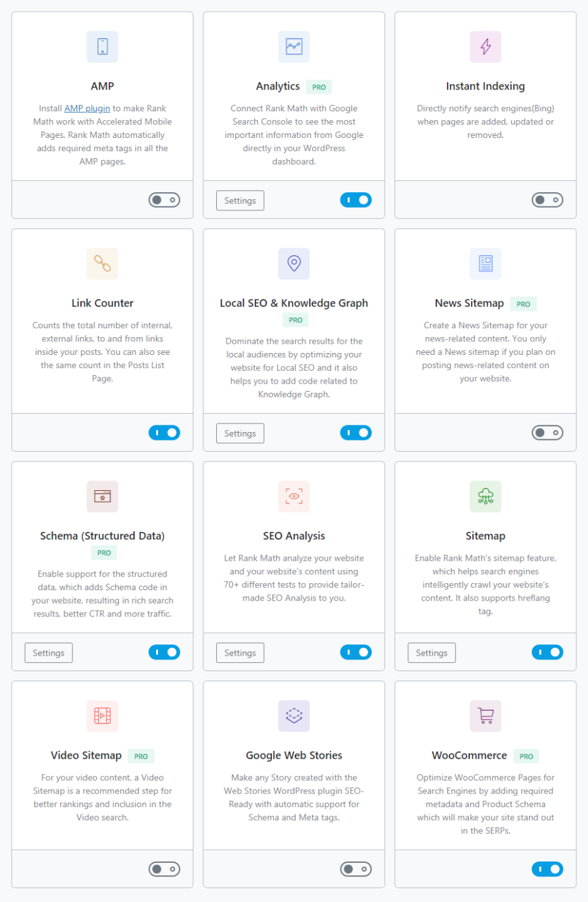Click the SEO Analysis eye-scan icon
Image resolution: width=588 pixels, height=902 pixels.
(x=294, y=497)
